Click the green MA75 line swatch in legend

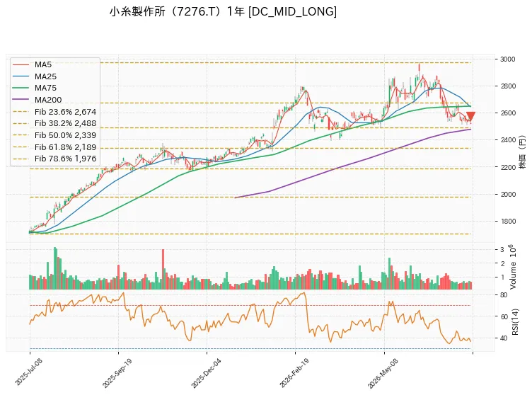pos(21,88)
